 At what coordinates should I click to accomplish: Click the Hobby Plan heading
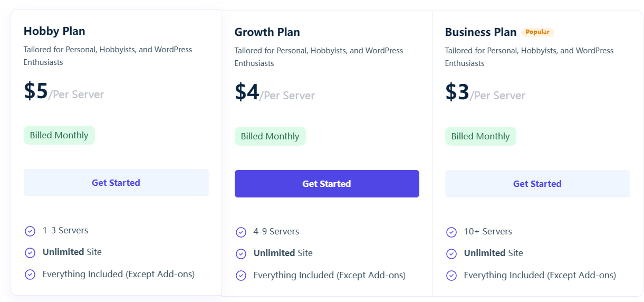[x=54, y=31]
